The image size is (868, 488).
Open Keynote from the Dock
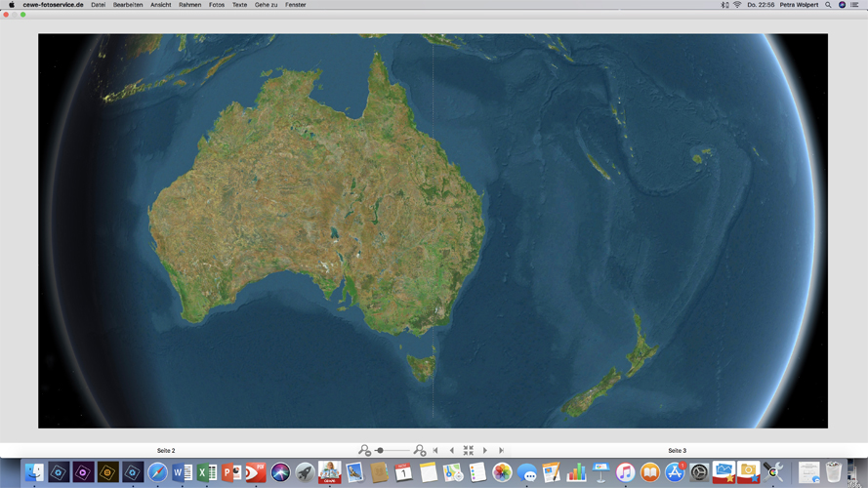[x=600, y=472]
